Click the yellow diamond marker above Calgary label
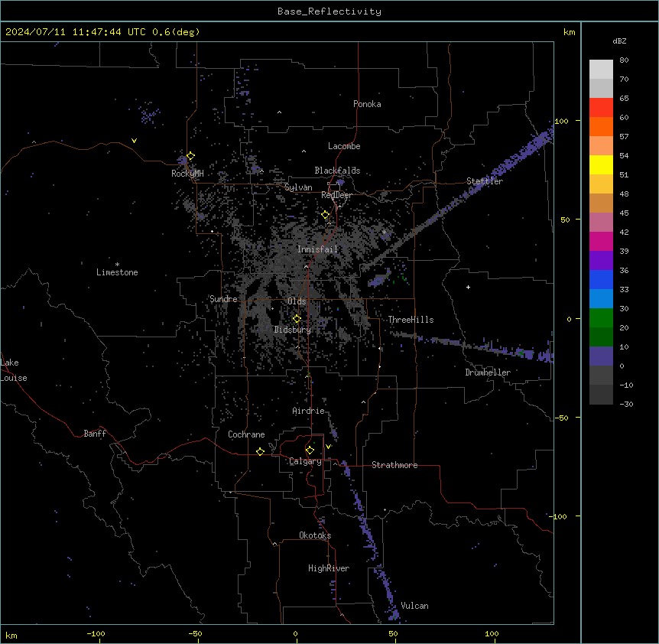The height and width of the screenshot is (644, 659). 310,450
